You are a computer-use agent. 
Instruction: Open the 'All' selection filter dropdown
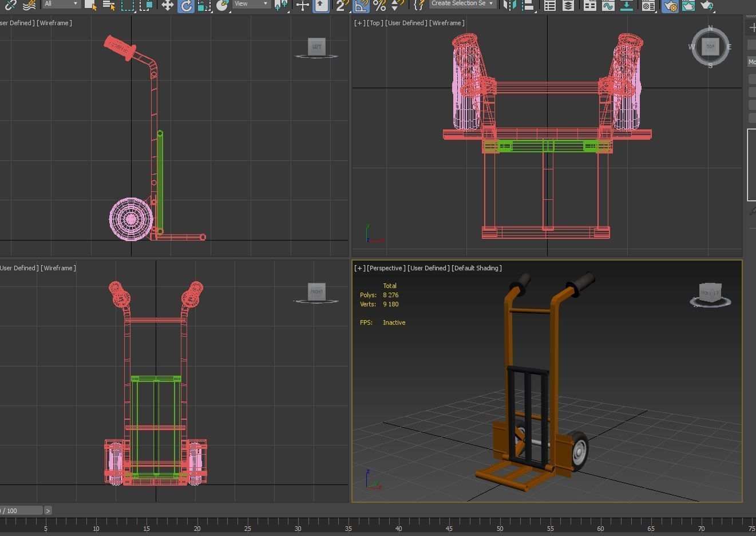pos(61,3)
